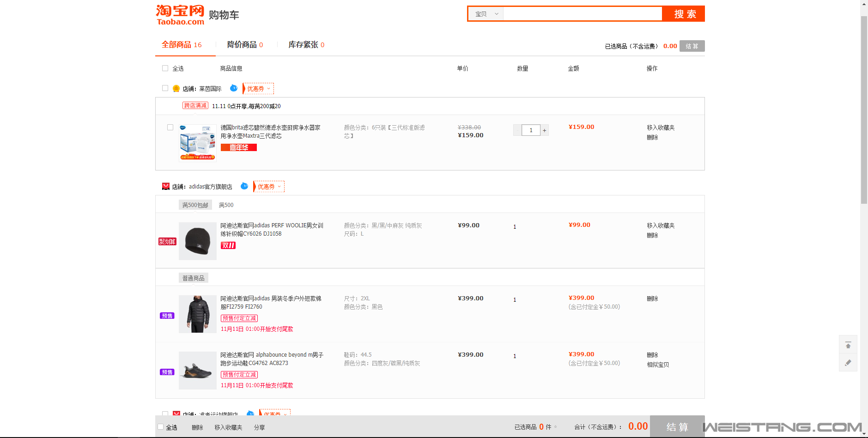This screenshot has height=438, width=868.
Task: Click the Tmall icon beside adidas官方旗舰店
Action: coord(166,186)
